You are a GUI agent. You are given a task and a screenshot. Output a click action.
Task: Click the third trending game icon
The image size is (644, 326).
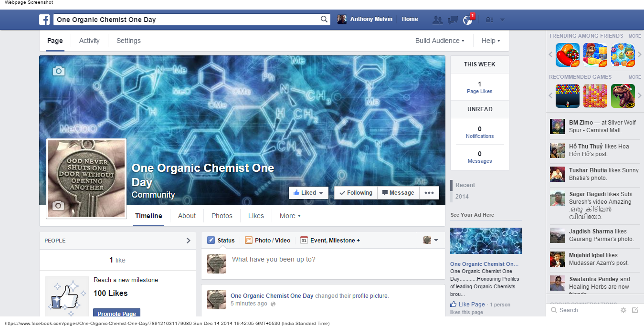click(623, 55)
